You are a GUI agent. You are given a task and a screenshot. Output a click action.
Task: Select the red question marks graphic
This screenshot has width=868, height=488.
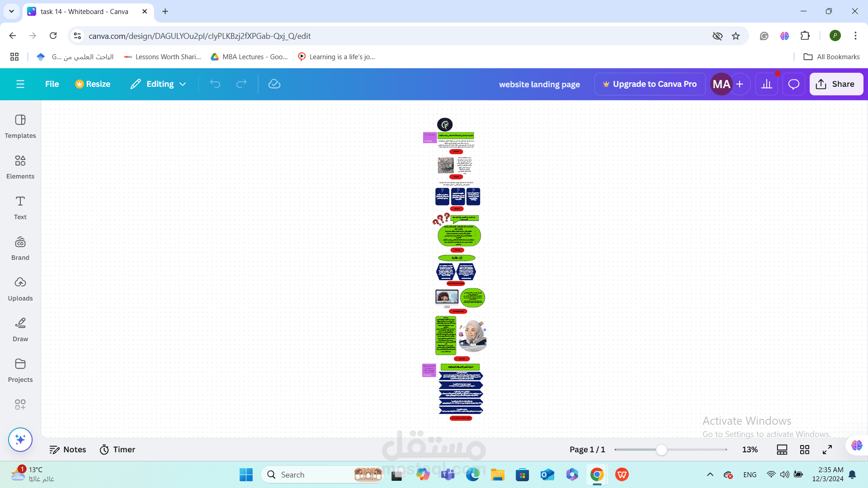pos(441,220)
